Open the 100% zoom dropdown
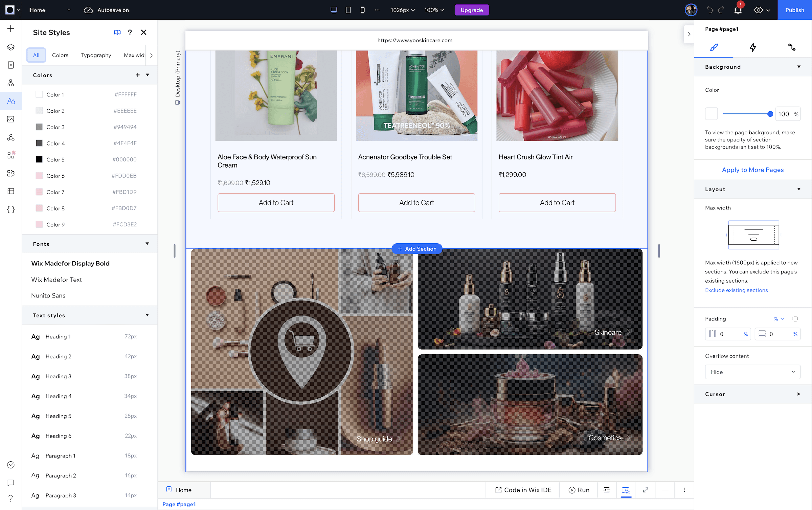 434,10
